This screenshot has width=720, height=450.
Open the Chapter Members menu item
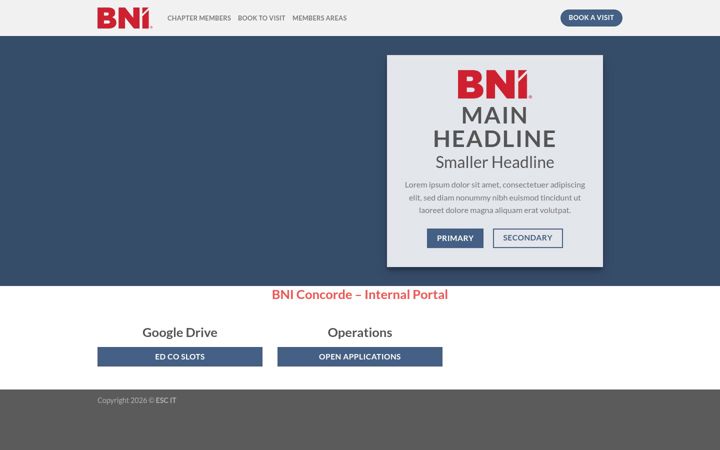199,18
